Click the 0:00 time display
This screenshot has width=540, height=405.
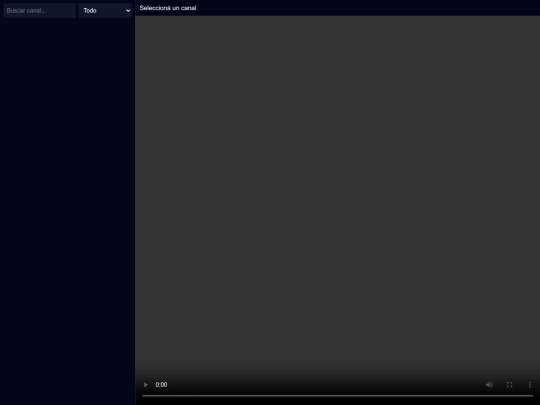tap(161, 385)
